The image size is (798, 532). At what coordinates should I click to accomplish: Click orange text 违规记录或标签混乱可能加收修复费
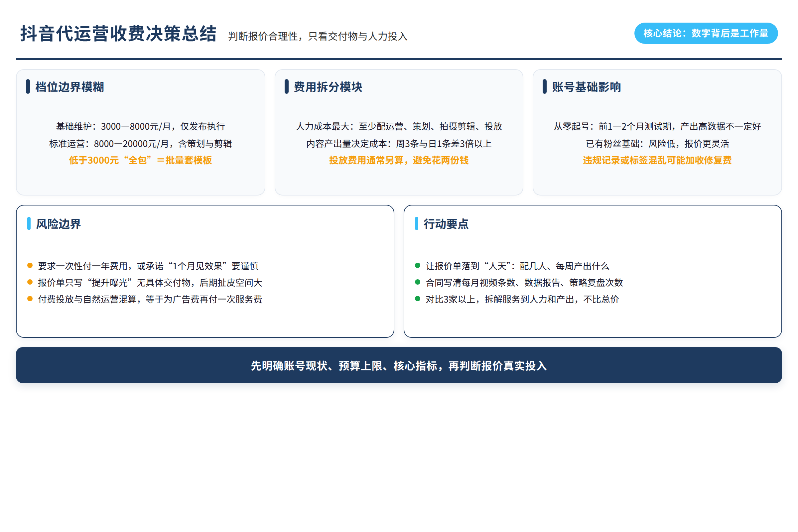coord(657,160)
